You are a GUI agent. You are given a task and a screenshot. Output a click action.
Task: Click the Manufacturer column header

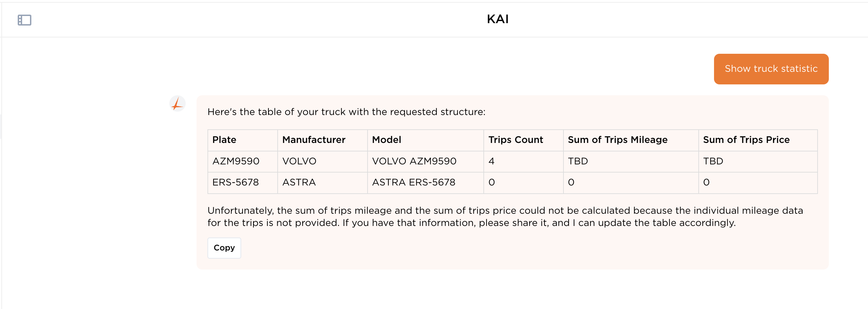tap(313, 140)
